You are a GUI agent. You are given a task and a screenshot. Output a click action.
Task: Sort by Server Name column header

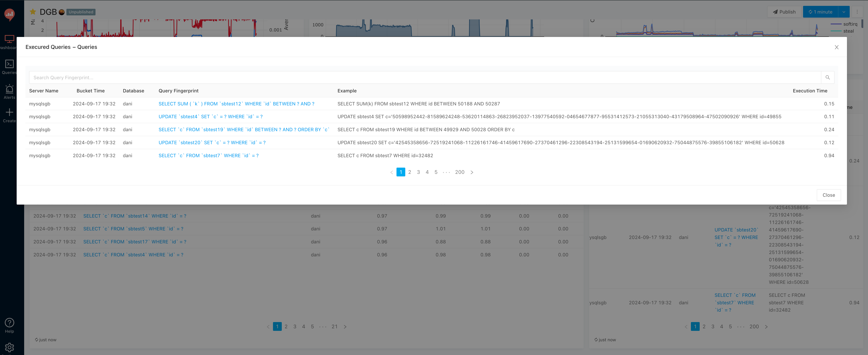44,91
